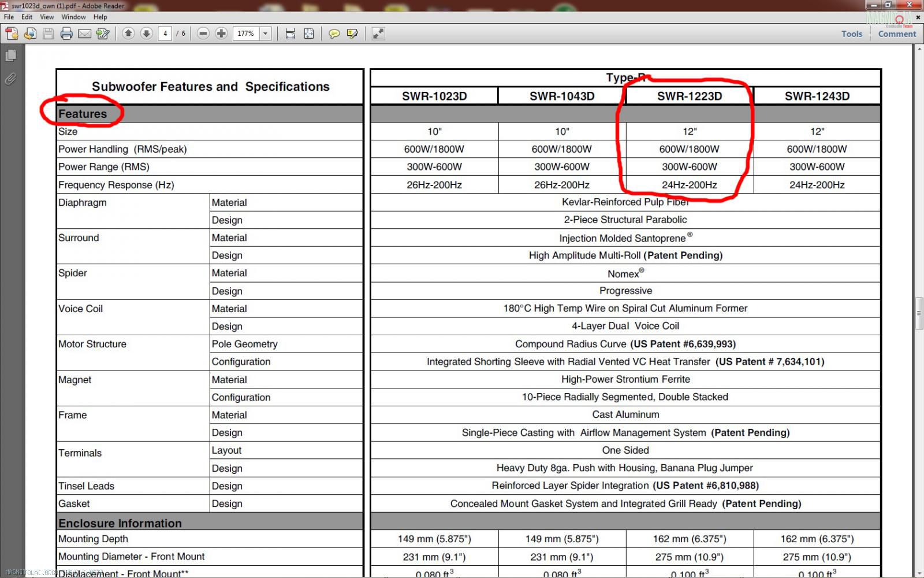Click 231 mm (9.1") under SWR-1023D
The height and width of the screenshot is (578, 924).
tap(434, 557)
